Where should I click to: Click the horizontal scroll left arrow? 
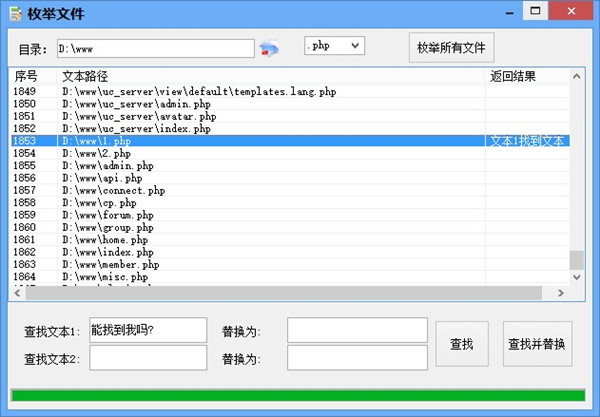tap(17, 293)
